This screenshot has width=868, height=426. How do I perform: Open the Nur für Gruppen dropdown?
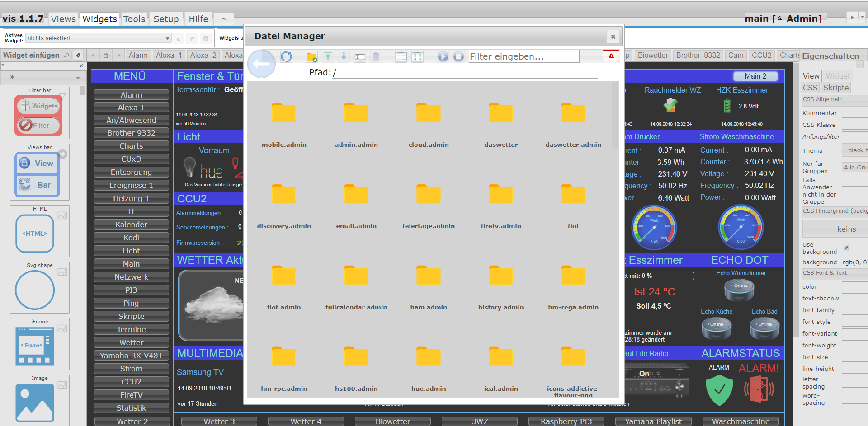click(855, 167)
